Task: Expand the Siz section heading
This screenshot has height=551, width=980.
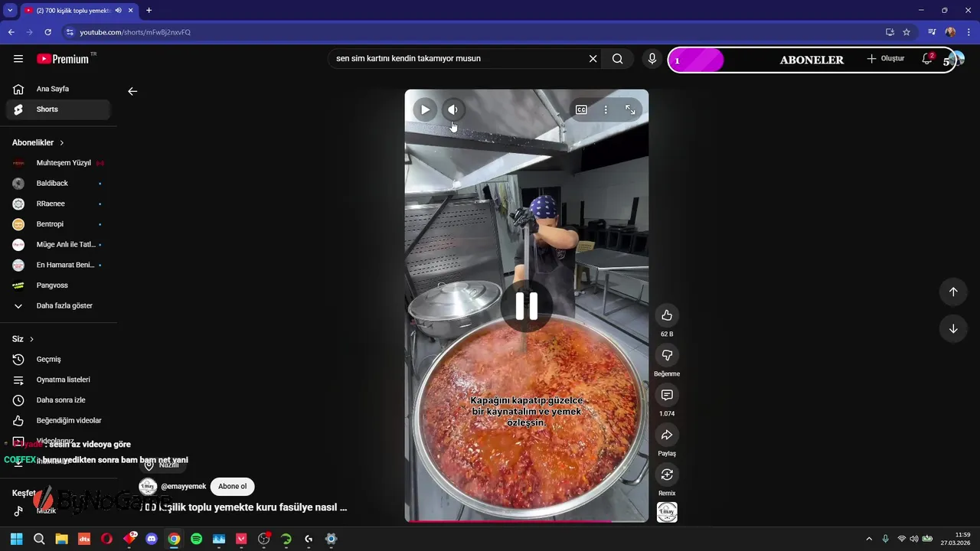Action: coord(23,339)
